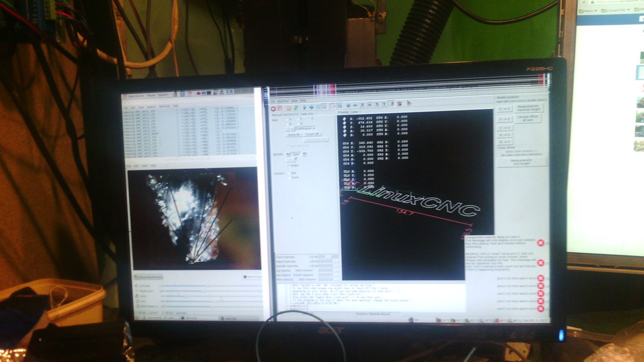Toggle the block delete skip-lines icon
Viewport: 644px width, 362px height.
(333, 107)
